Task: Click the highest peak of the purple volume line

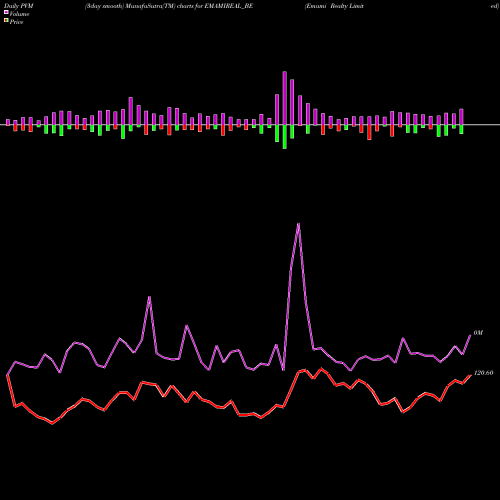Action: (298, 224)
